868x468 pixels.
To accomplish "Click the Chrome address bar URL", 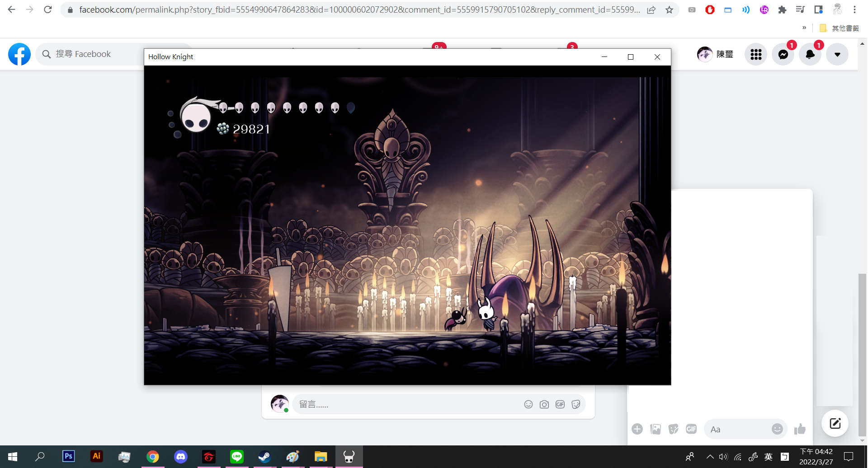I will 359,9.
